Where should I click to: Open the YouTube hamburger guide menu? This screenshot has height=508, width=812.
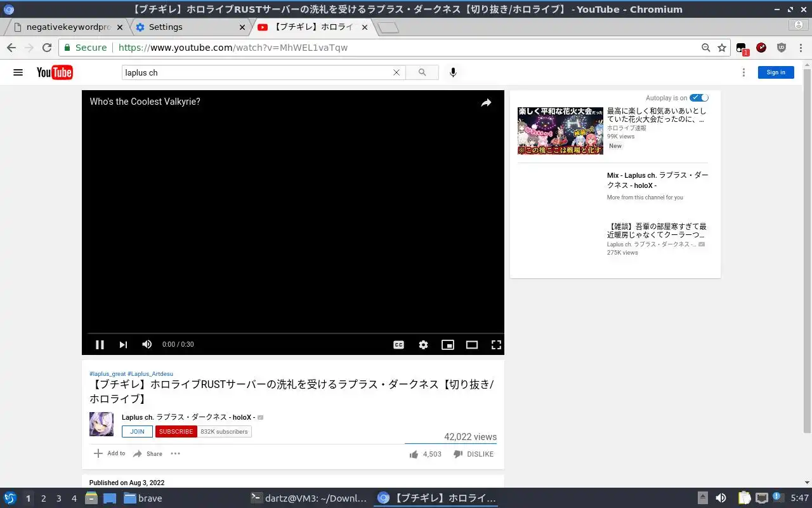pyautogui.click(x=18, y=72)
